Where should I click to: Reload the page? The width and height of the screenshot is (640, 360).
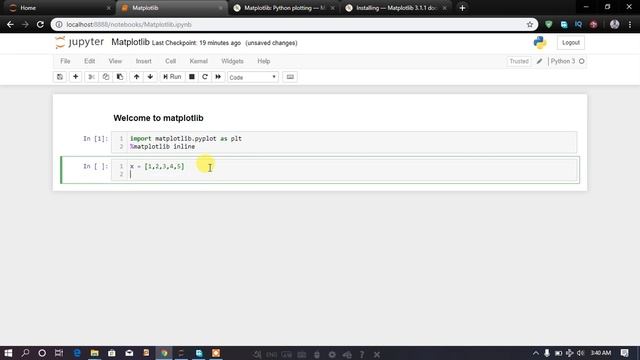[40, 24]
